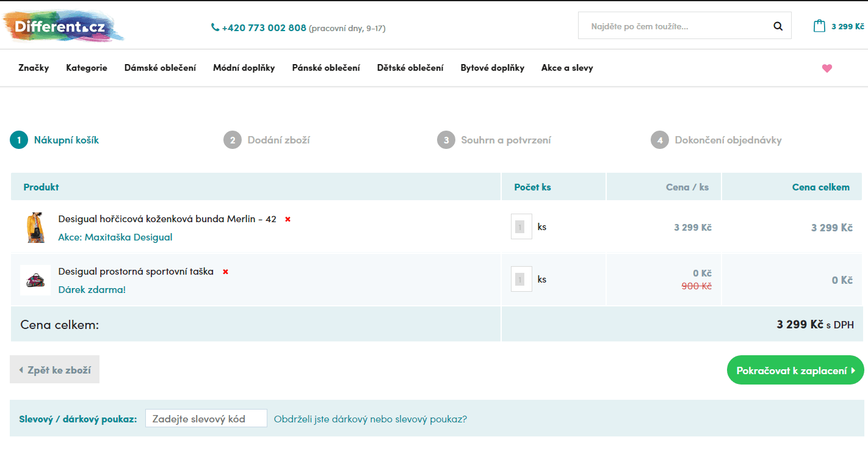868x459 pixels.
Task: Click the 3 299 Kč s DPH total
Action: [815, 325]
